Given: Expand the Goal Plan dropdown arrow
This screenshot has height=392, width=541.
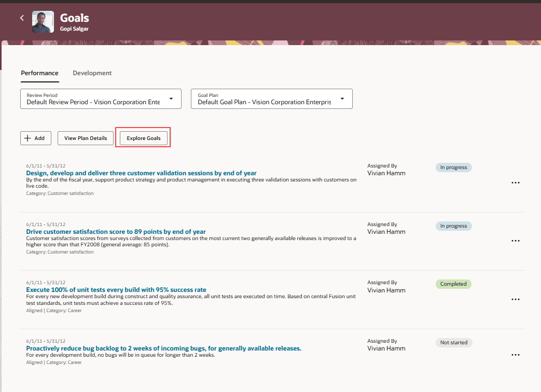Looking at the screenshot, I should (342, 99).
